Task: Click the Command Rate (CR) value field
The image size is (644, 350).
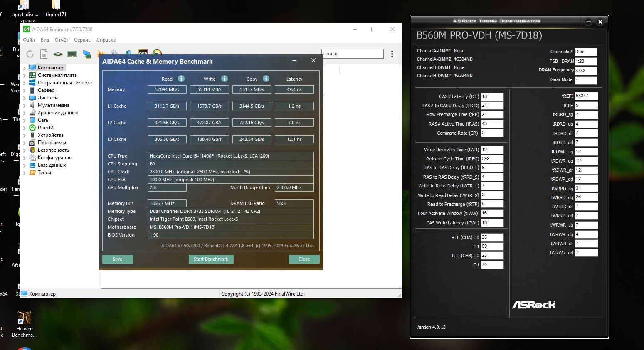Action: [x=492, y=133]
